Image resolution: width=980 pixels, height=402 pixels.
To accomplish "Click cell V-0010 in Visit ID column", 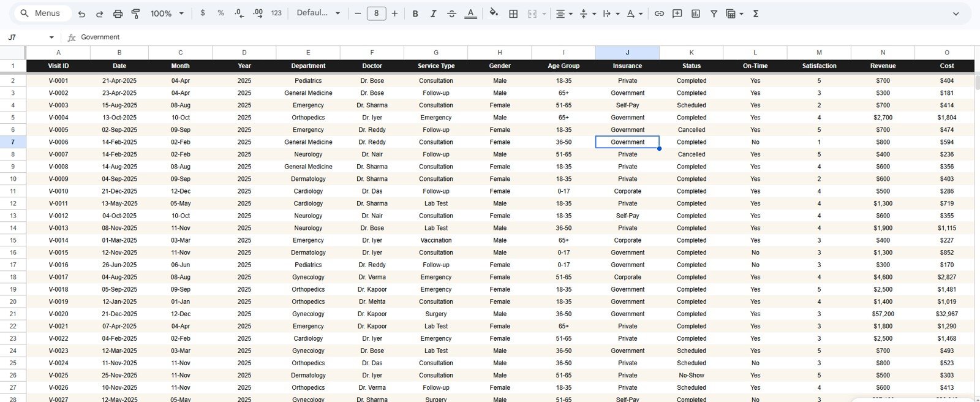I will pyautogui.click(x=58, y=191).
